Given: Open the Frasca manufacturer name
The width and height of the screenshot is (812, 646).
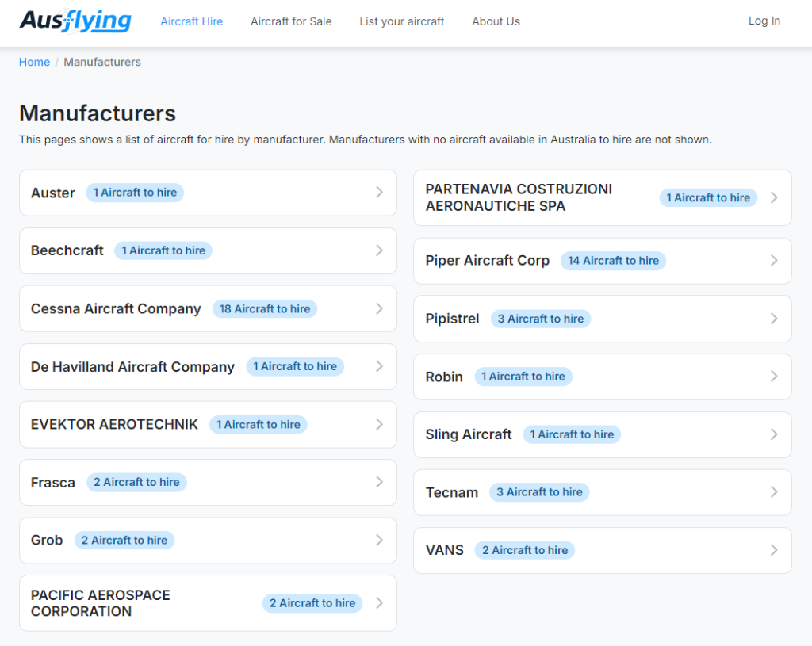Looking at the screenshot, I should pos(53,483).
